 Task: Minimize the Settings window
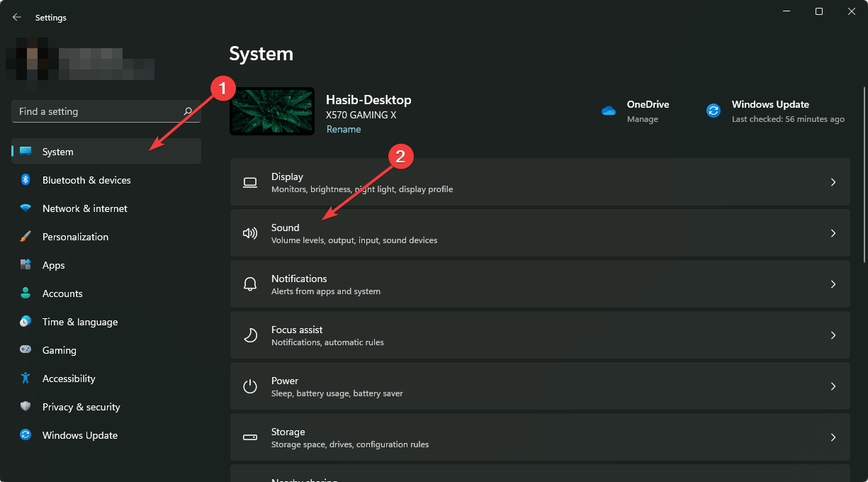pyautogui.click(x=787, y=11)
